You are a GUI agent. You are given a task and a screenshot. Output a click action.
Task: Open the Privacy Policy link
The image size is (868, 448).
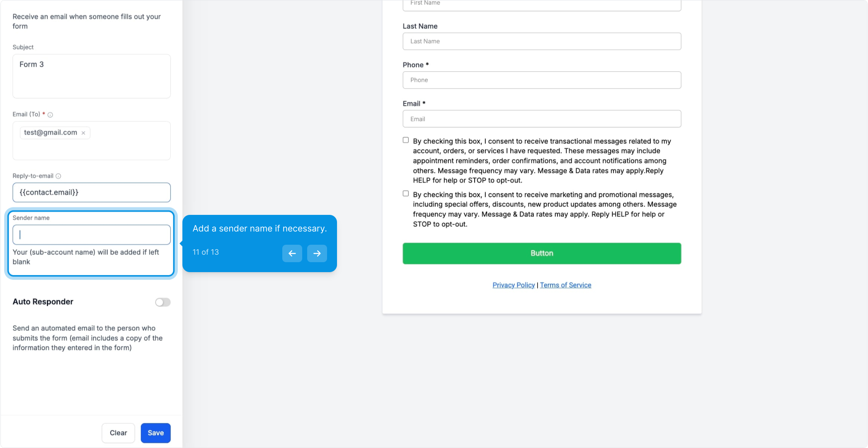pyautogui.click(x=514, y=285)
